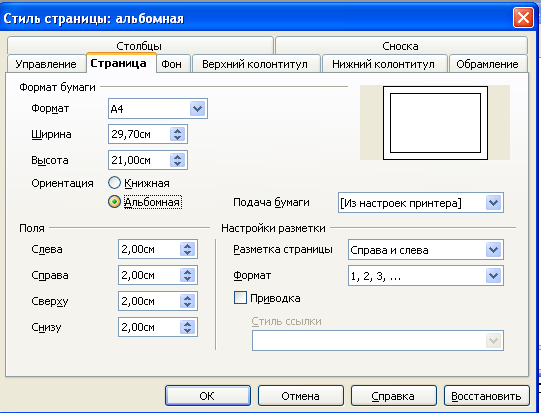Decrease the Сверху margin value
Viewport: 541px width, 413px height.
click(188, 305)
